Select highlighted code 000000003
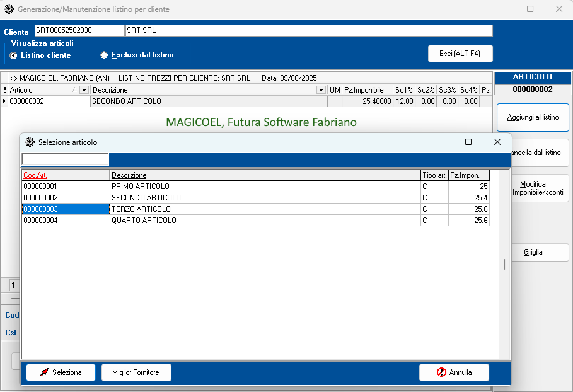573x392 pixels. (x=66, y=209)
